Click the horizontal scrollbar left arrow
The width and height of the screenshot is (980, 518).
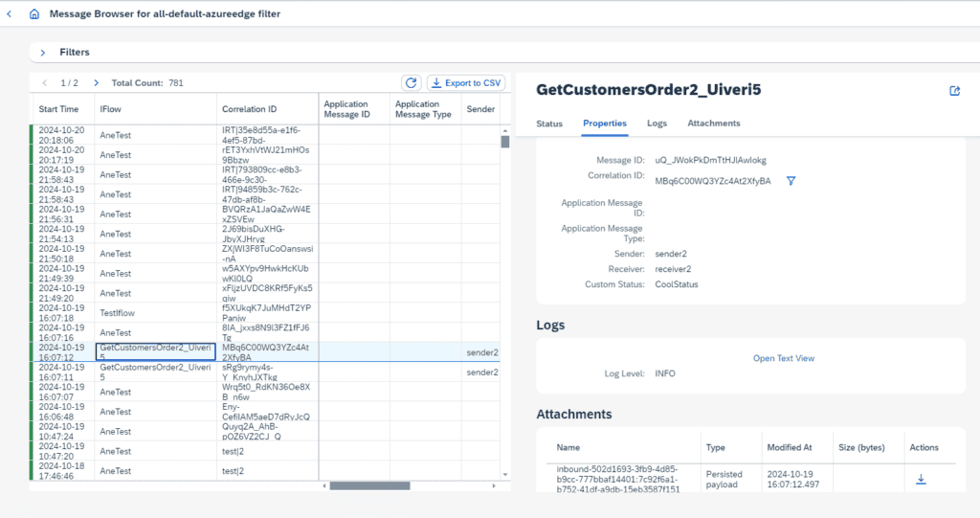click(x=324, y=485)
